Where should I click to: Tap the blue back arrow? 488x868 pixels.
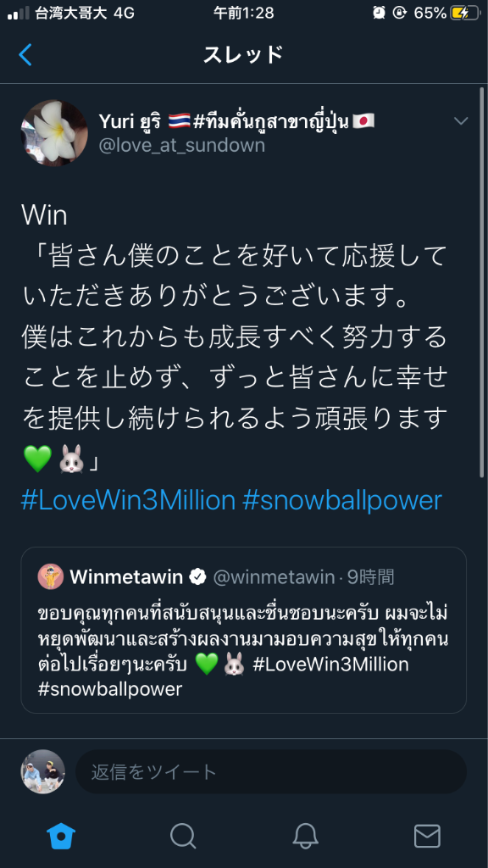pyautogui.click(x=25, y=55)
